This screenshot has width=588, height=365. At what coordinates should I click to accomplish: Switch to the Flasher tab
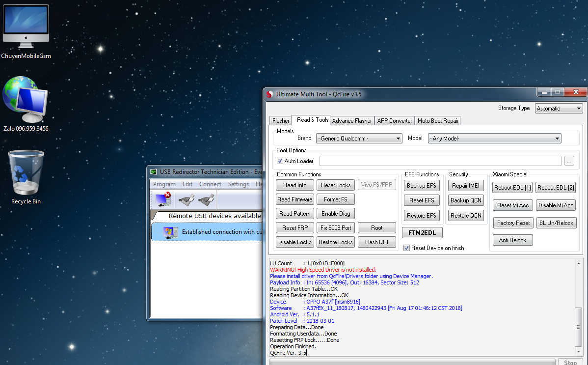(280, 120)
